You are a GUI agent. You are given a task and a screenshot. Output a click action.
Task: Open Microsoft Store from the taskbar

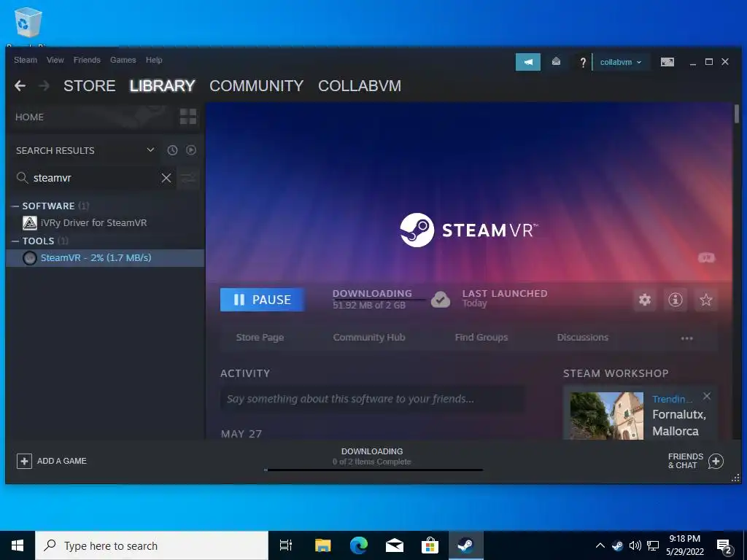(430, 545)
